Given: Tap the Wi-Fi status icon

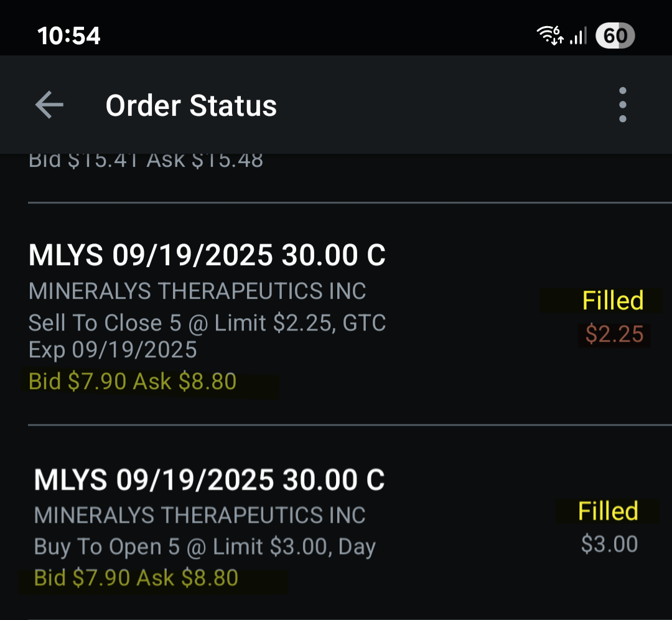Looking at the screenshot, I should pyautogui.click(x=551, y=35).
